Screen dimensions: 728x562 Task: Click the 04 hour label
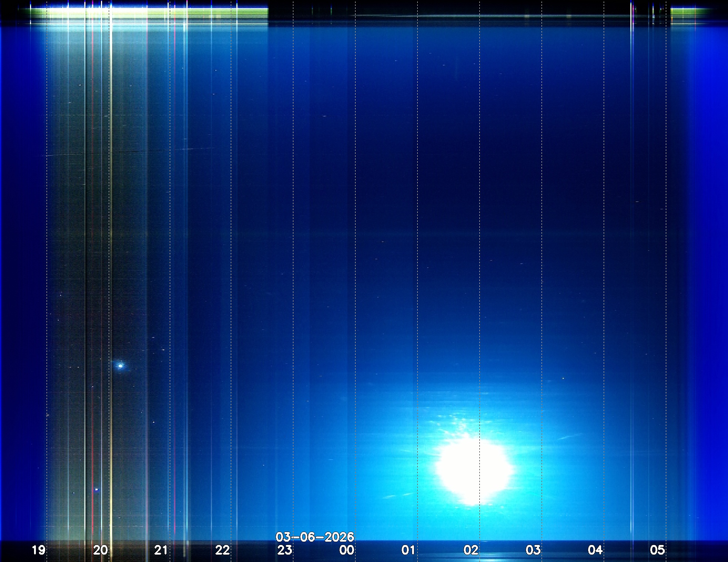[595, 550]
